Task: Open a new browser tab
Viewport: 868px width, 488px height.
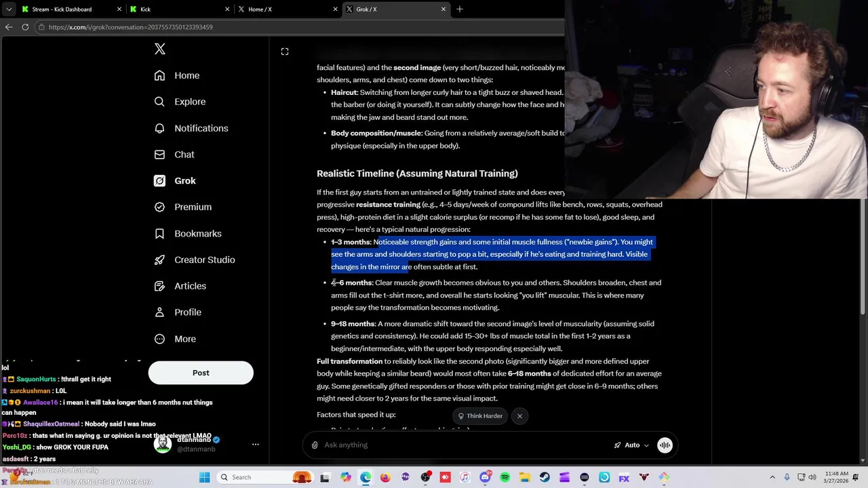Action: pos(460,9)
